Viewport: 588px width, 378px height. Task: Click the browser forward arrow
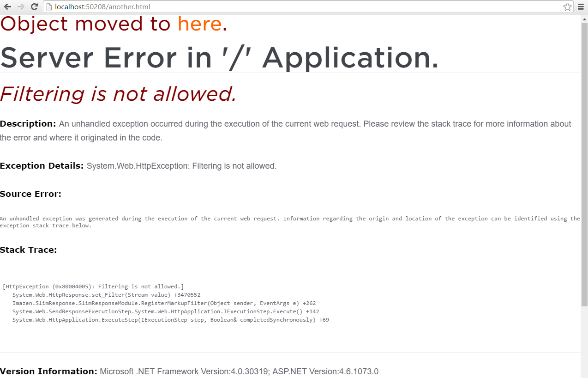click(21, 6)
